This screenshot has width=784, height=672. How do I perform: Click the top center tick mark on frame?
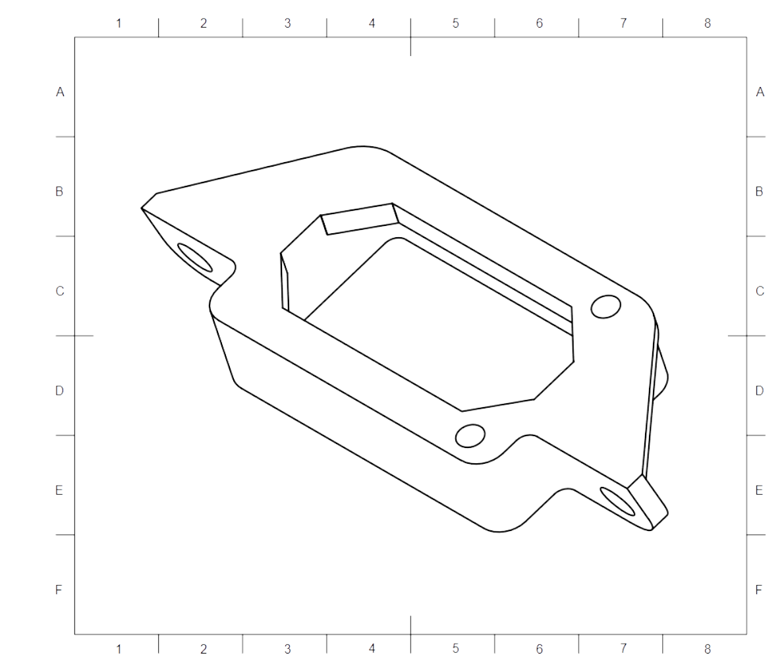[x=411, y=47]
